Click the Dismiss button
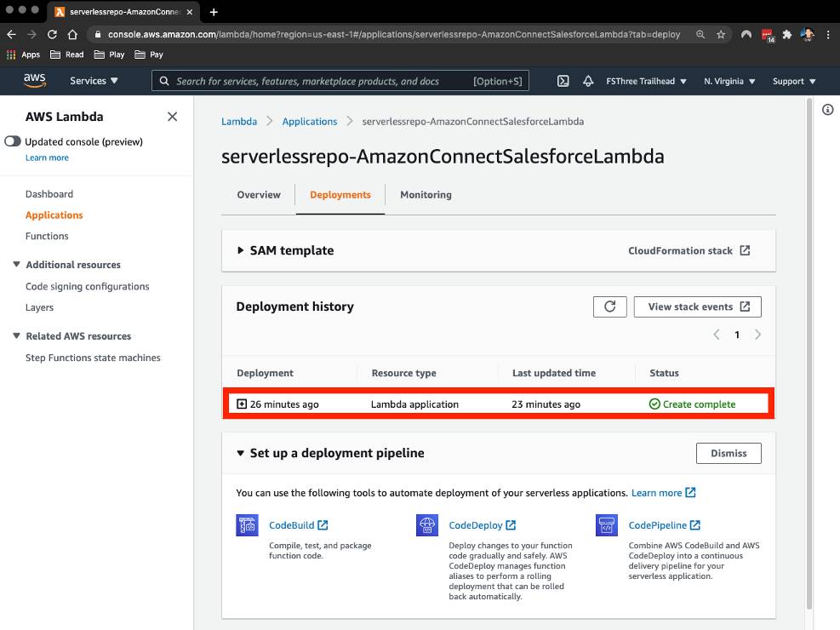The height and width of the screenshot is (630, 840). coord(729,453)
